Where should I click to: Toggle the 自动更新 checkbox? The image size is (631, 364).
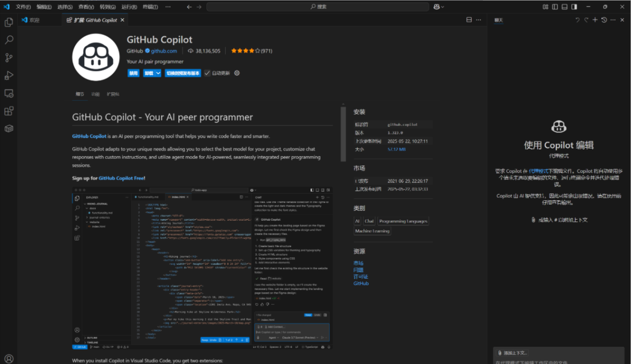click(x=207, y=73)
